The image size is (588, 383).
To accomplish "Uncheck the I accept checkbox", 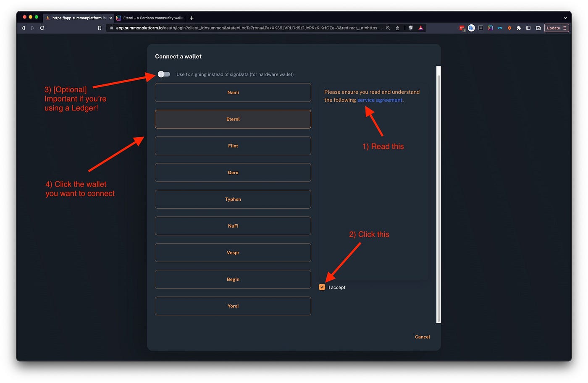I will pyautogui.click(x=322, y=287).
